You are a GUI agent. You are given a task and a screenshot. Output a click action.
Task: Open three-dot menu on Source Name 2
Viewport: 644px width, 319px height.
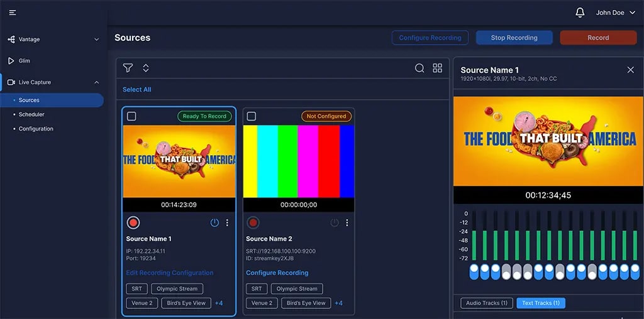pyautogui.click(x=347, y=223)
